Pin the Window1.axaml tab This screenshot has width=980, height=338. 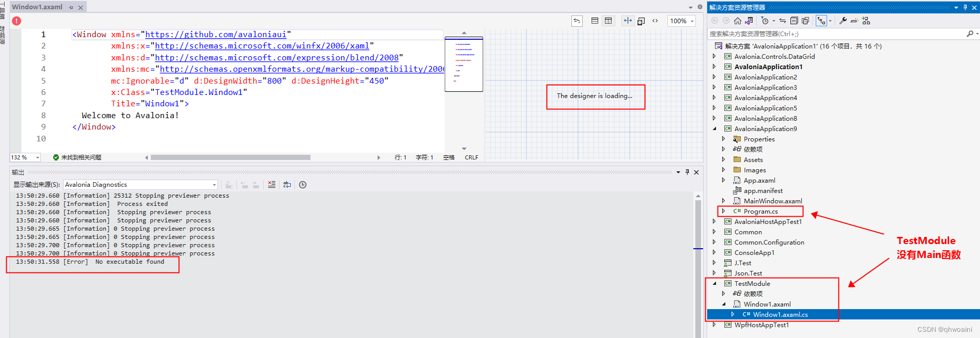(x=71, y=7)
